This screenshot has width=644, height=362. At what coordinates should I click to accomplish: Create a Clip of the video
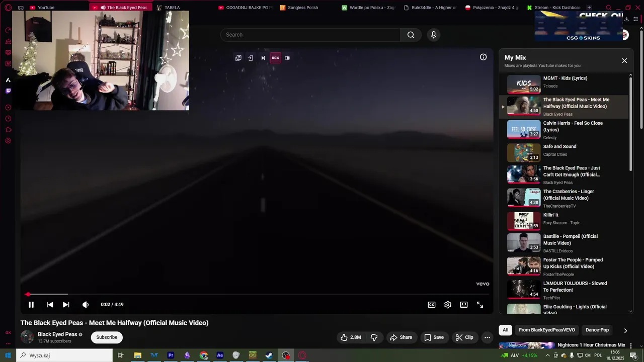coord(464,337)
